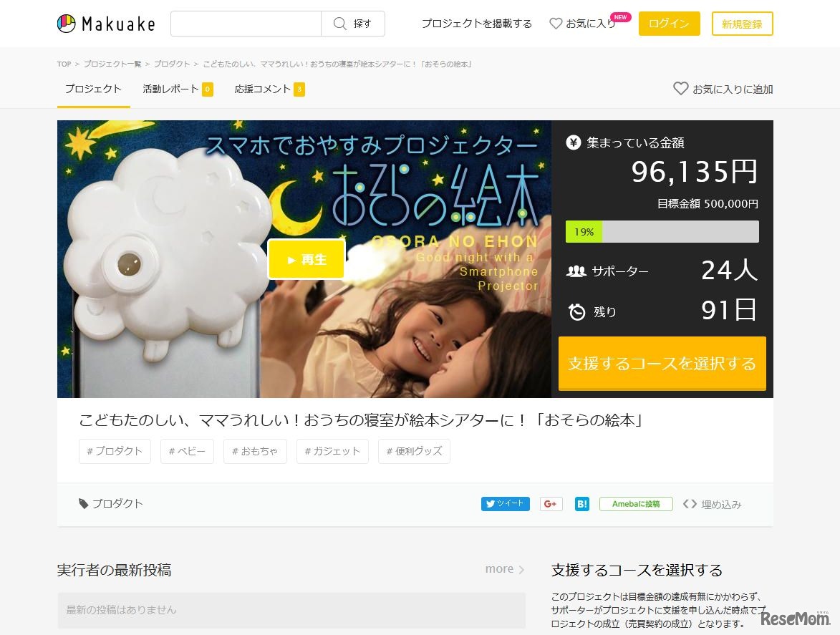Click the 残り clock icon
Screen dimensions: 840x635
577,311
